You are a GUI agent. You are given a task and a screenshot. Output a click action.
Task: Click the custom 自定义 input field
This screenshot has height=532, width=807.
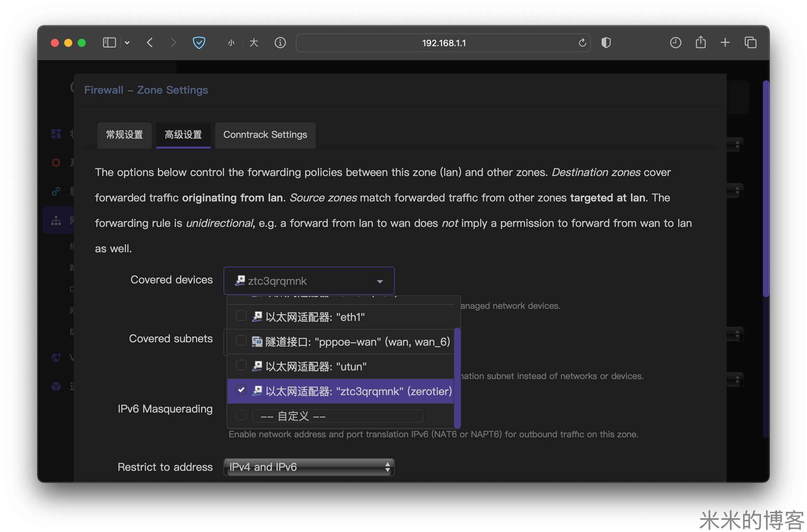point(337,416)
